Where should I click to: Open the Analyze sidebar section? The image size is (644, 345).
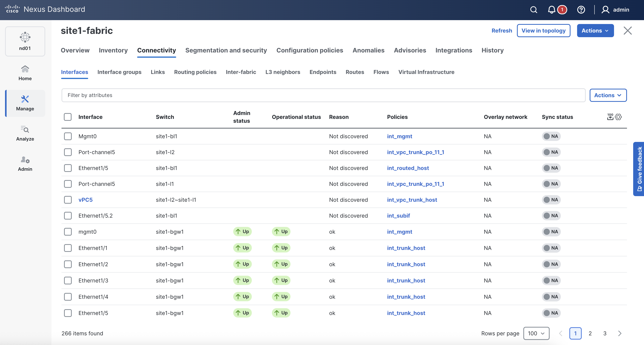click(25, 133)
